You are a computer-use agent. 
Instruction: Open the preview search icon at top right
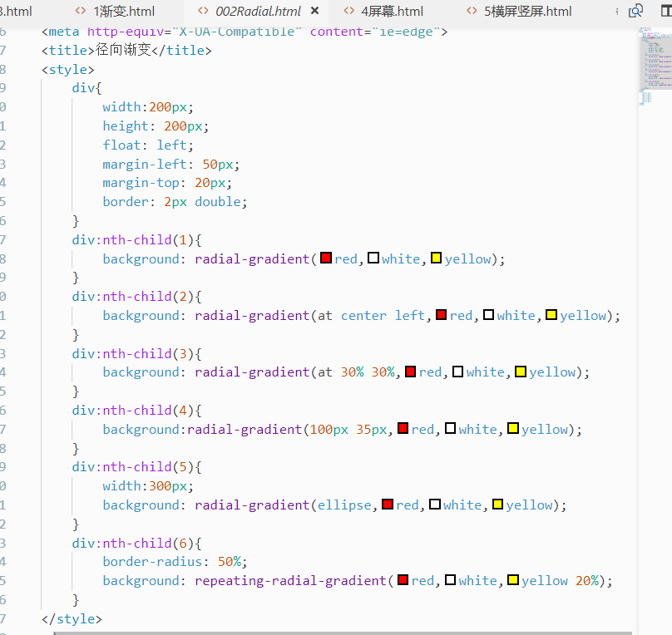635,11
